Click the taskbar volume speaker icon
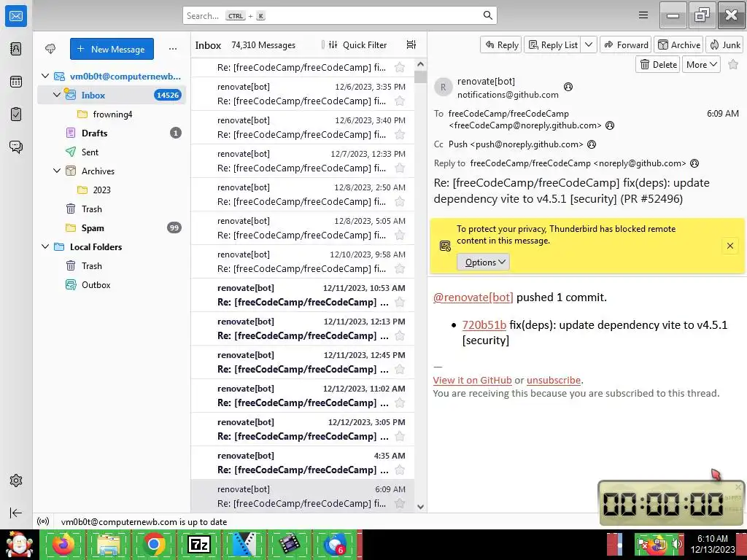The width and height of the screenshot is (747, 560). coord(676,544)
